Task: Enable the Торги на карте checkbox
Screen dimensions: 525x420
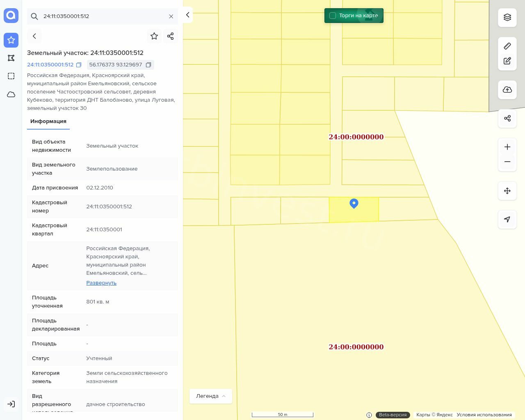Action: [x=333, y=16]
